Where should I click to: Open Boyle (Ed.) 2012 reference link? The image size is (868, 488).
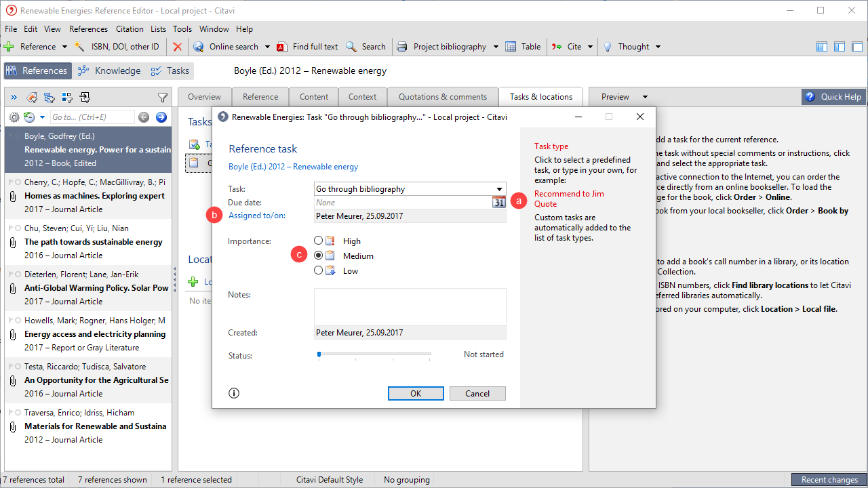tap(293, 166)
